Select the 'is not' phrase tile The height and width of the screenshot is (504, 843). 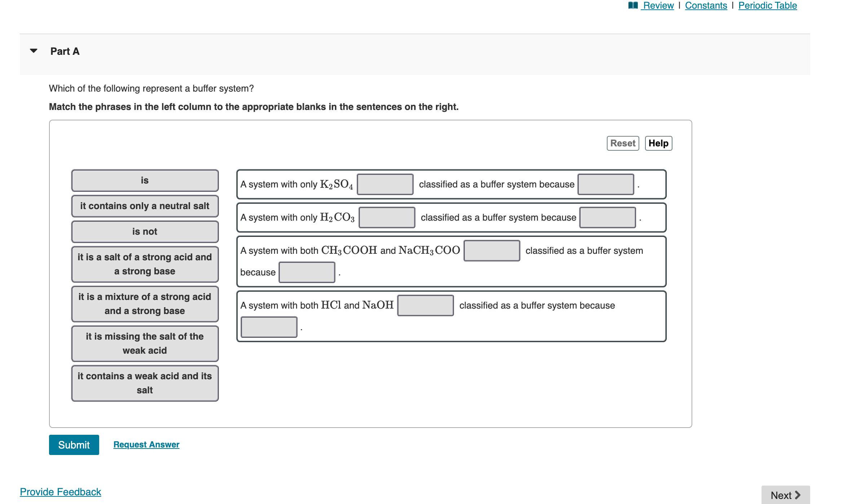tap(145, 231)
